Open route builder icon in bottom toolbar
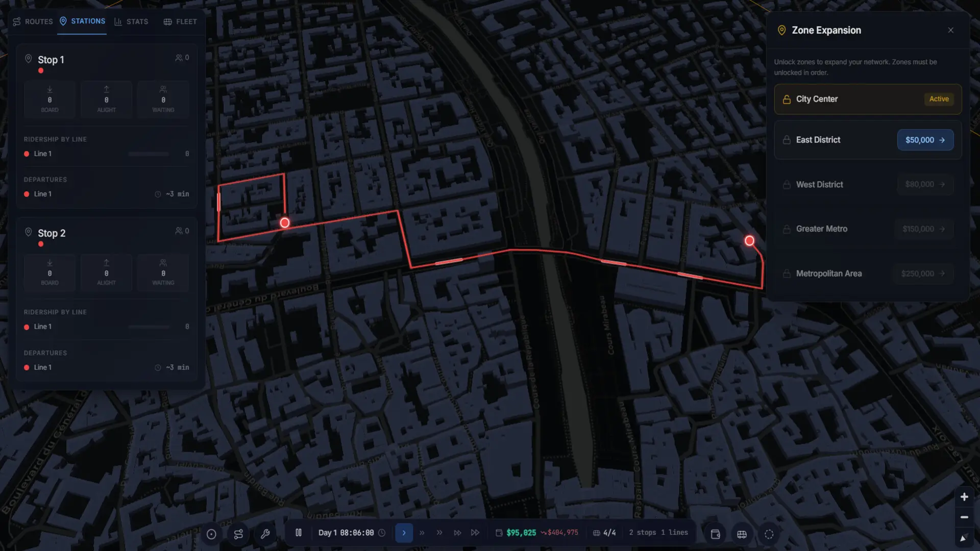Image resolution: width=980 pixels, height=551 pixels. click(x=238, y=534)
